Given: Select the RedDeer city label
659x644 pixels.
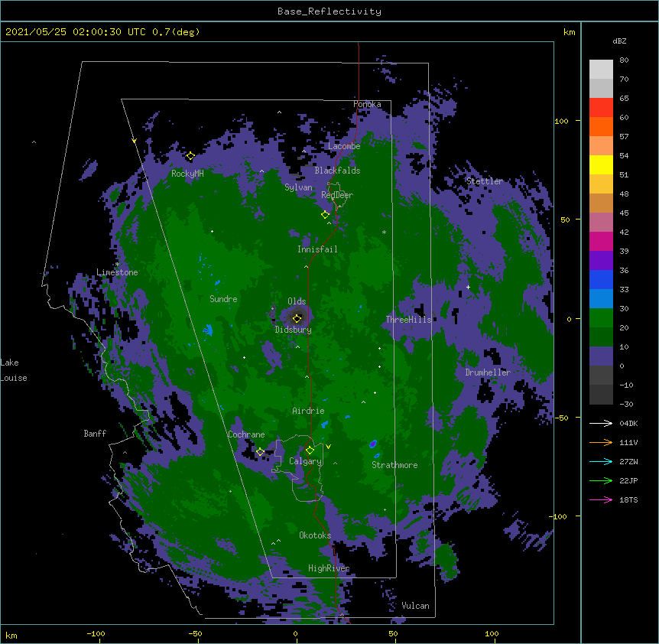Looking at the screenshot, I should click(x=337, y=195).
